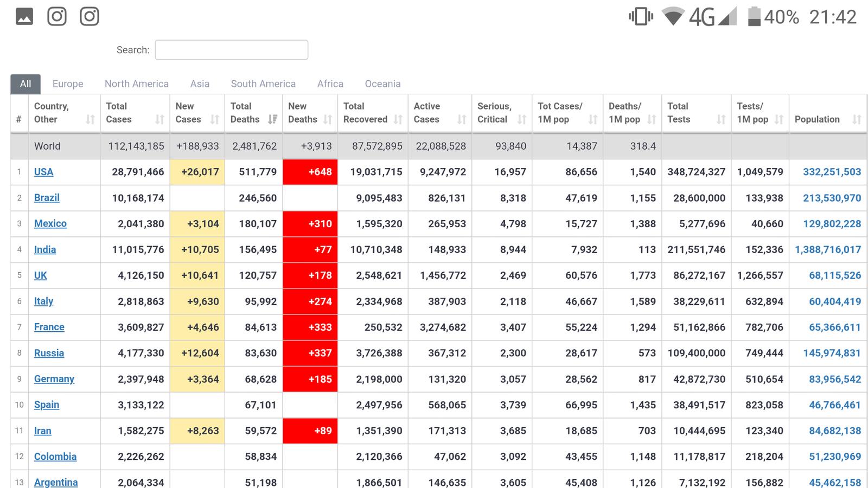868x488 pixels.
Task: Tap the battery status indicator
Action: (754, 17)
